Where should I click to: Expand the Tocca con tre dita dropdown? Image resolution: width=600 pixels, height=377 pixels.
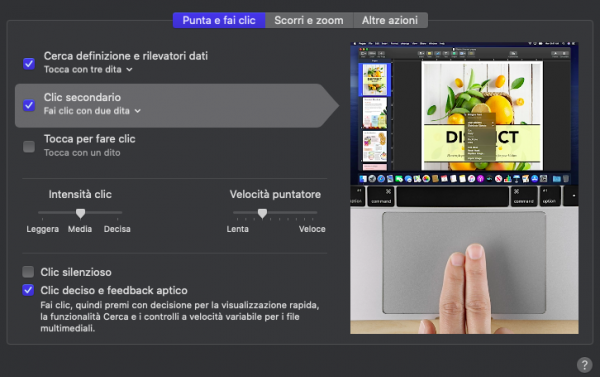(88, 69)
